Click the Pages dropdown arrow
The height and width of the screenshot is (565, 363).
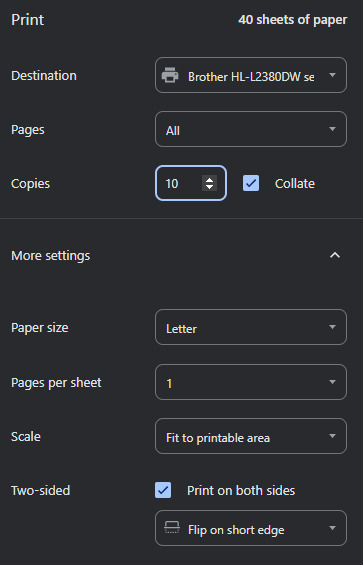[x=332, y=129]
